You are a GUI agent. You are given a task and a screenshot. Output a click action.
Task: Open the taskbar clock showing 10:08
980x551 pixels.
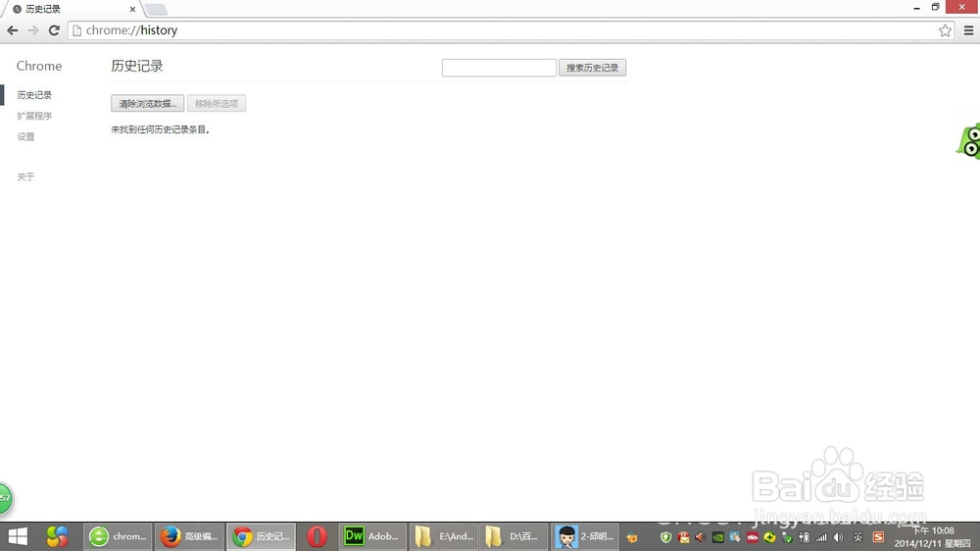click(x=932, y=536)
